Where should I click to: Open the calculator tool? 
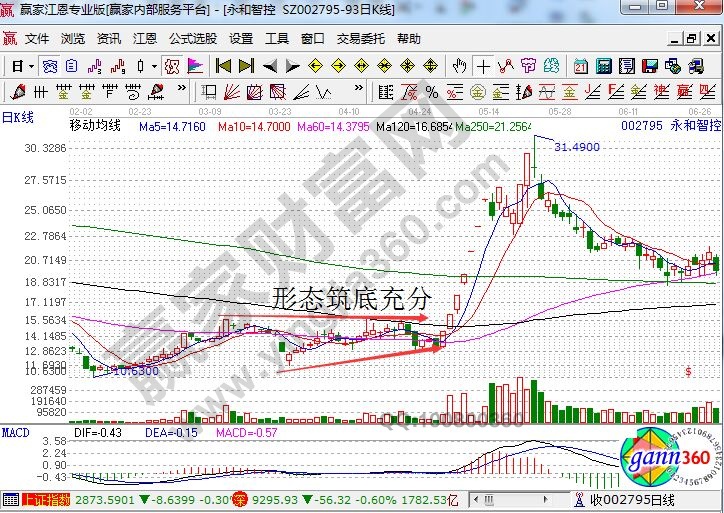click(x=603, y=66)
